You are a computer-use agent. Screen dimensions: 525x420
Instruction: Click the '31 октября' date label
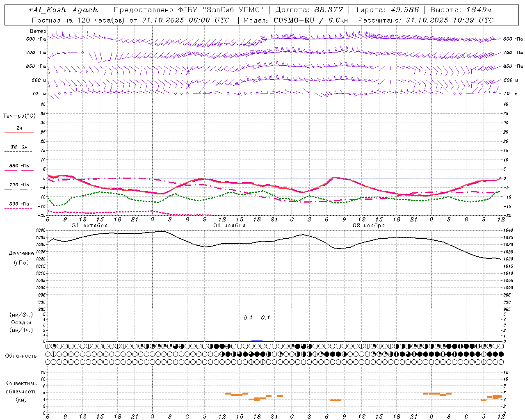(x=90, y=226)
